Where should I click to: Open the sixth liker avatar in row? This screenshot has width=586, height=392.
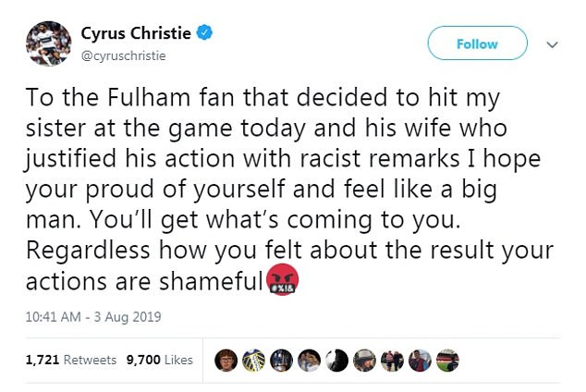coord(364,360)
